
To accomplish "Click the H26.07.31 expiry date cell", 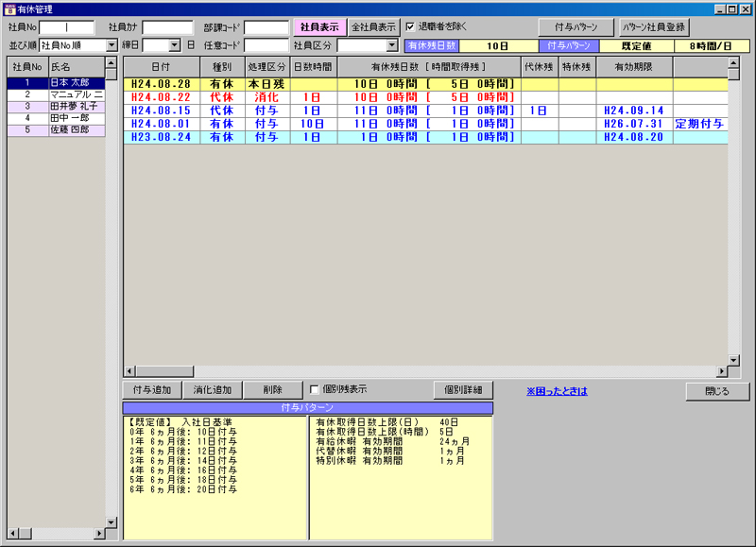I will [634, 124].
